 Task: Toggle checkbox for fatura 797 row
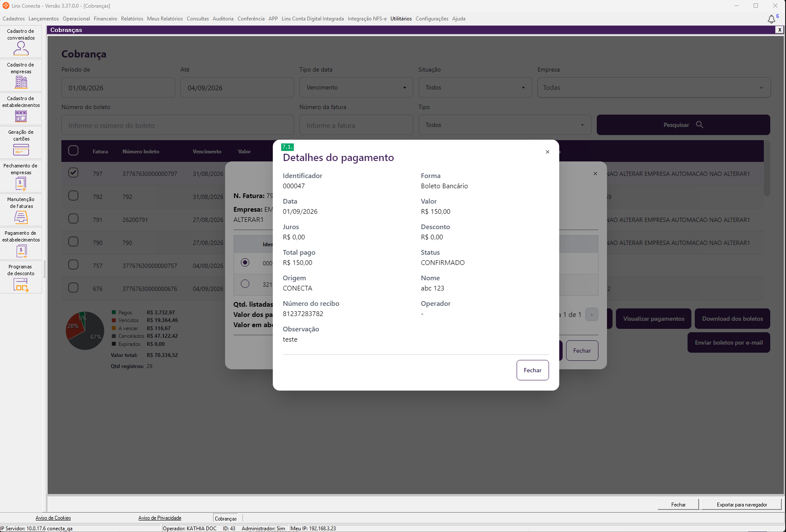(x=73, y=173)
